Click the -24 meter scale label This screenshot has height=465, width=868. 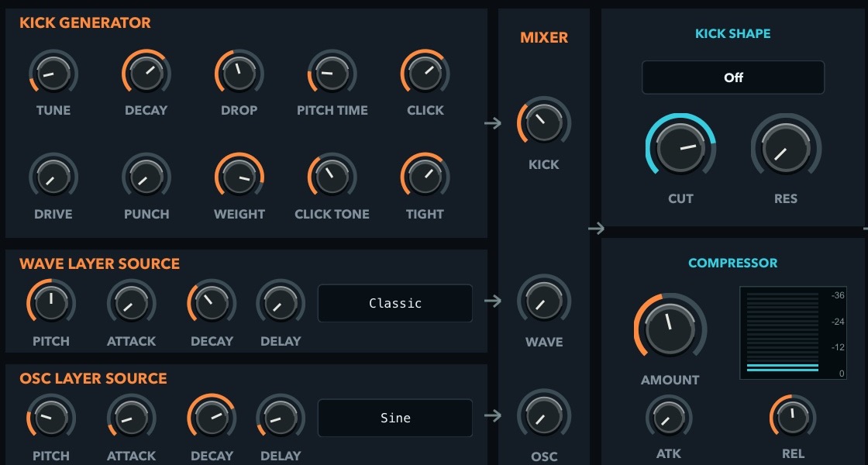[838, 322]
